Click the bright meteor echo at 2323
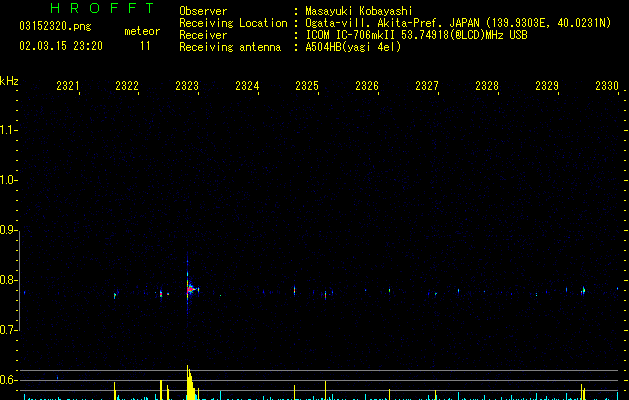The image size is (629, 400). click(190, 289)
